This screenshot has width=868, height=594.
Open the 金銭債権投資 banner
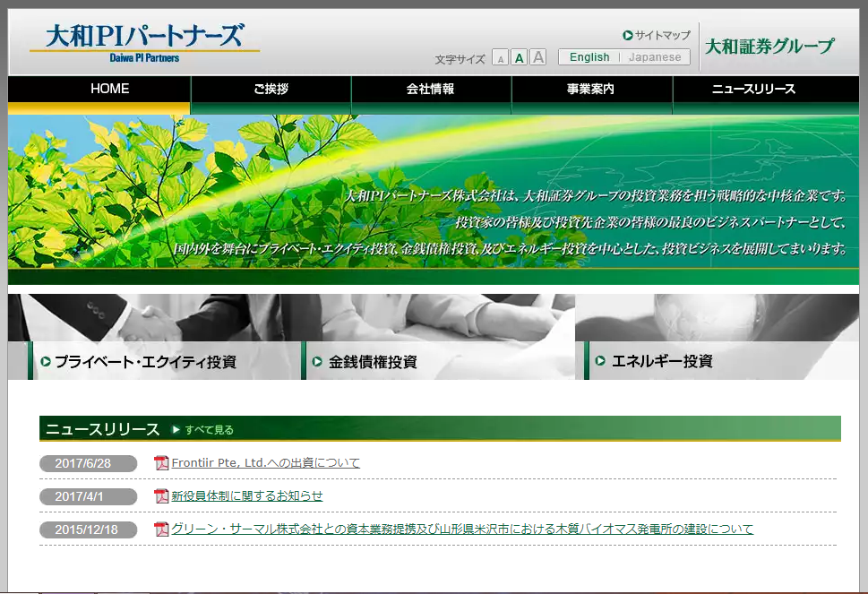[x=438, y=337]
